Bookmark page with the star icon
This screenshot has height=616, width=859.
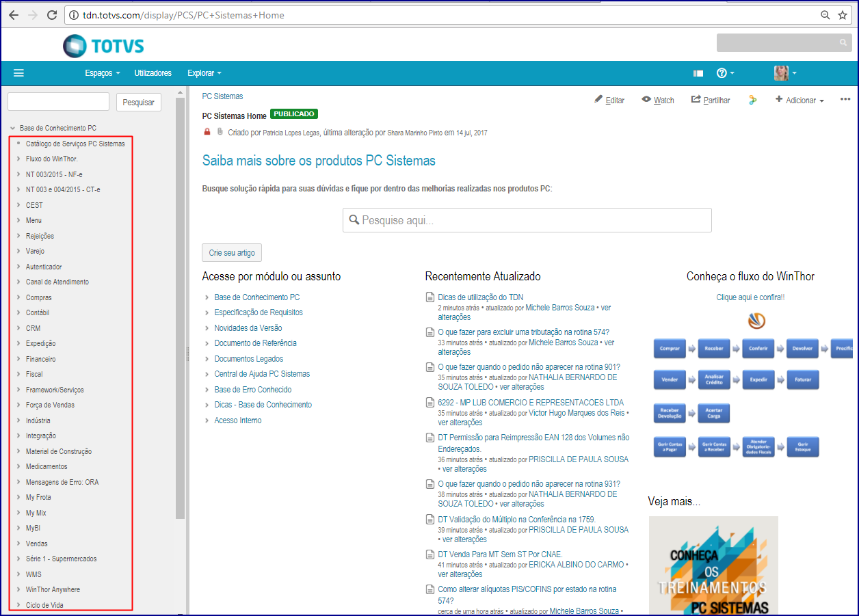click(x=843, y=15)
